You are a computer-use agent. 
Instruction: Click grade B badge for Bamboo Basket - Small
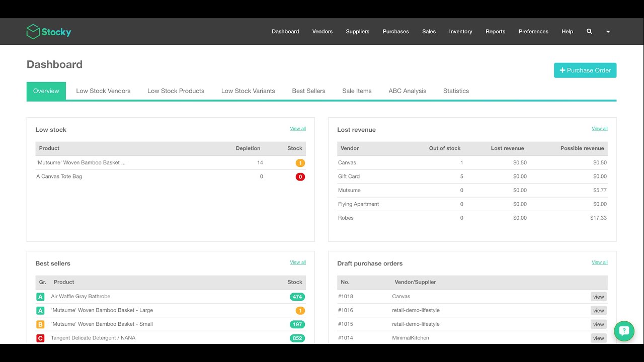(x=41, y=324)
